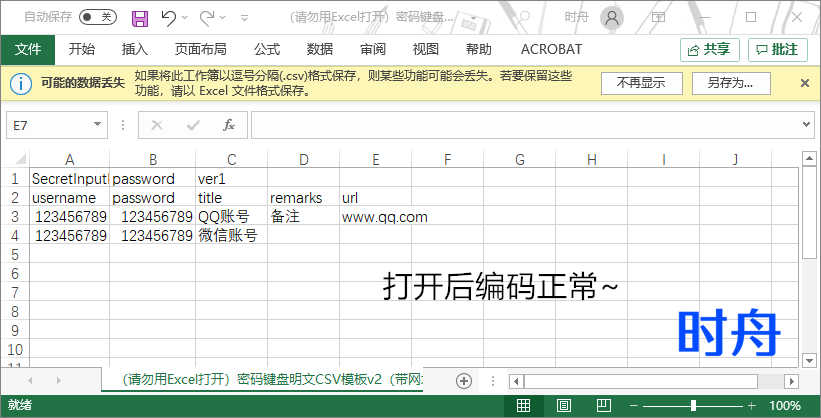
Task: Click the next sheet navigation arrow
Action: click(58, 380)
